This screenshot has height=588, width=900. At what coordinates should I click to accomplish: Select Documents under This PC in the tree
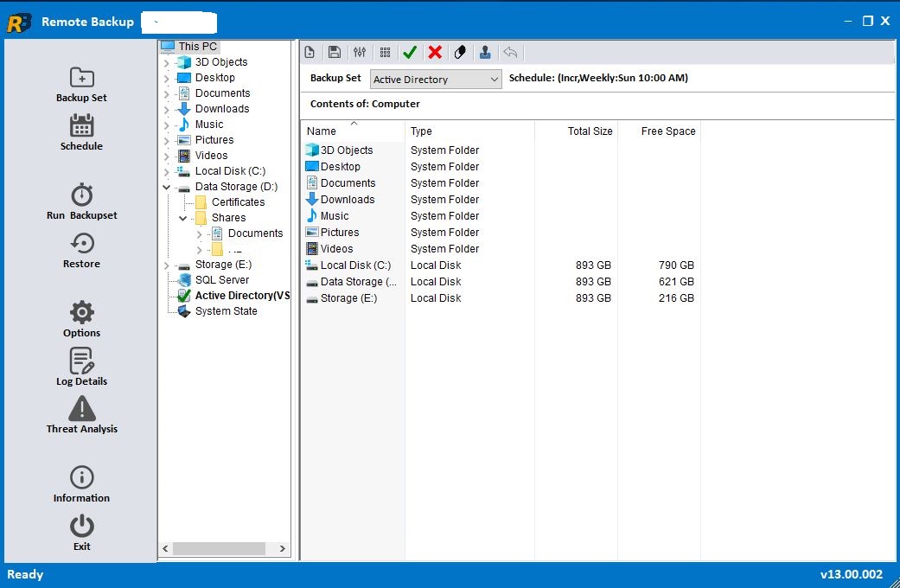pyautogui.click(x=222, y=93)
